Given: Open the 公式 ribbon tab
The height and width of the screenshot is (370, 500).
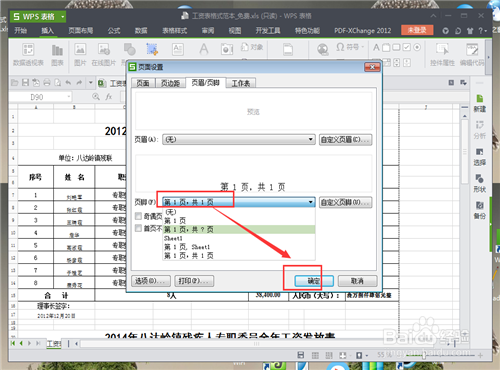Looking at the screenshot, I should tap(114, 31).
